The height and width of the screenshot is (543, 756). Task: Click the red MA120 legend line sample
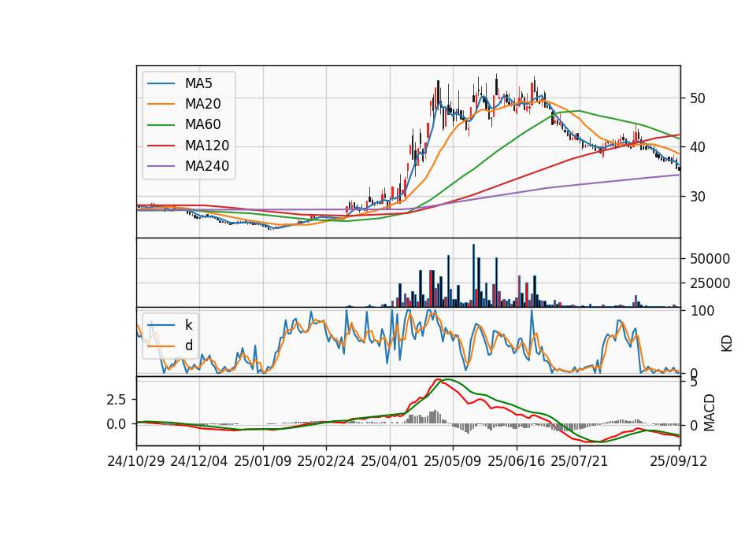click(x=161, y=146)
